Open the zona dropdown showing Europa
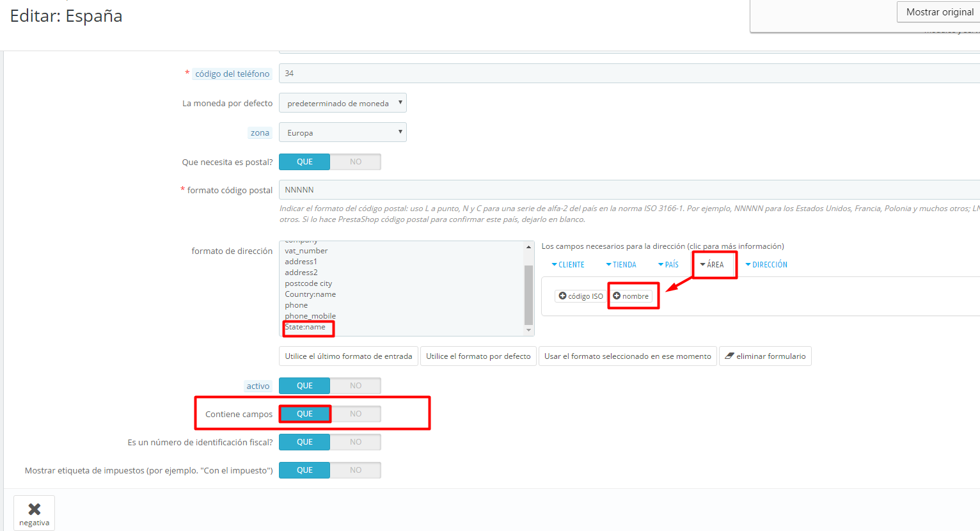 (343, 132)
